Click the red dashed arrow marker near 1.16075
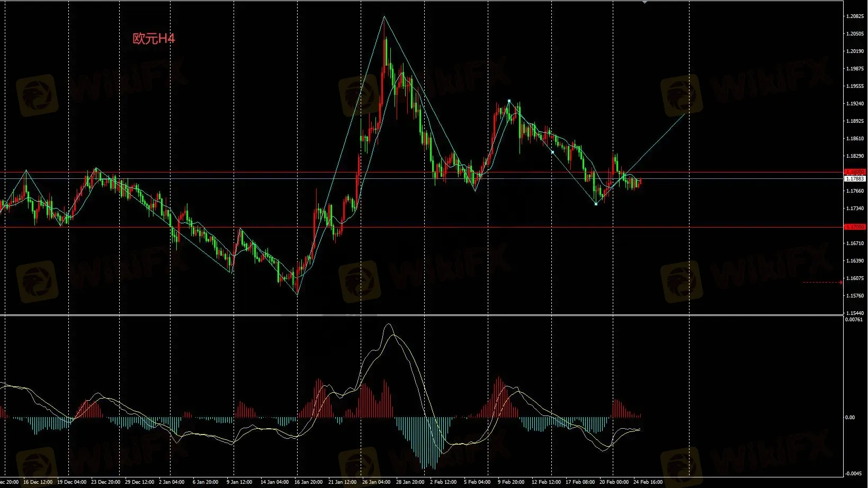Image resolution: width=868 pixels, height=488 pixels. tap(823, 282)
